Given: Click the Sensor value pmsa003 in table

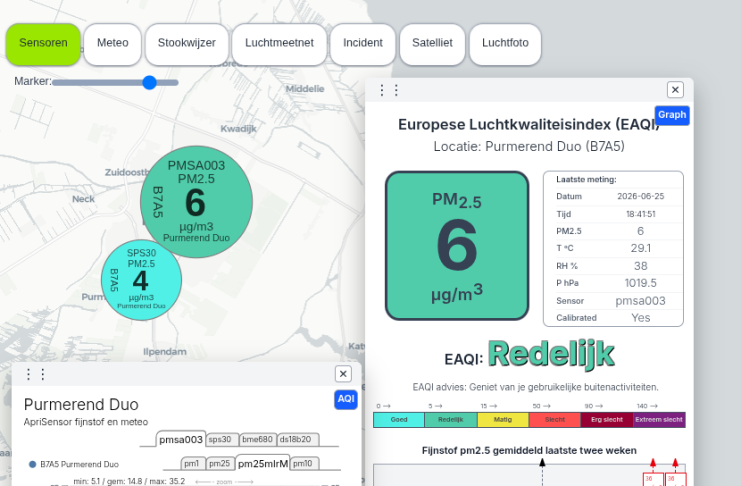Looking at the screenshot, I should click(x=640, y=301).
